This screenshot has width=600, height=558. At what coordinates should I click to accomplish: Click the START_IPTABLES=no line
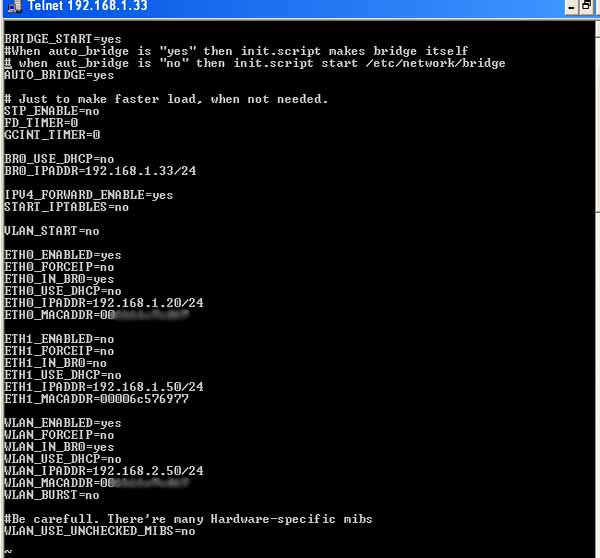coord(66,207)
